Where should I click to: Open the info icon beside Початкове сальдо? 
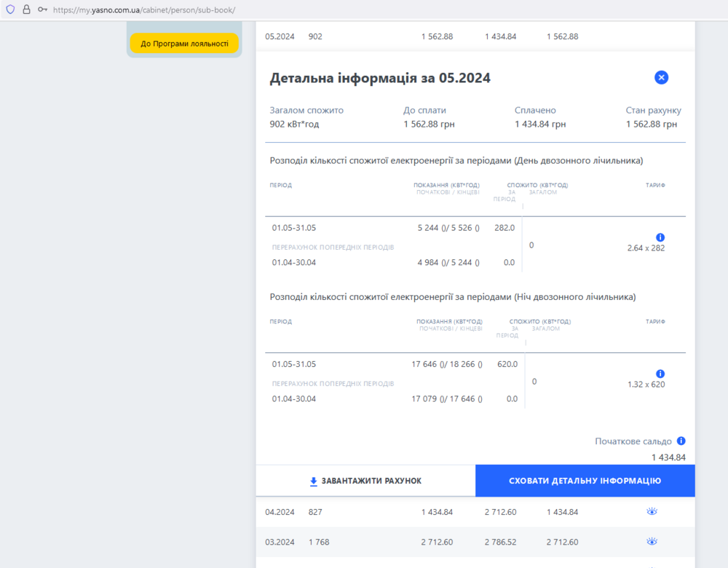tap(681, 441)
